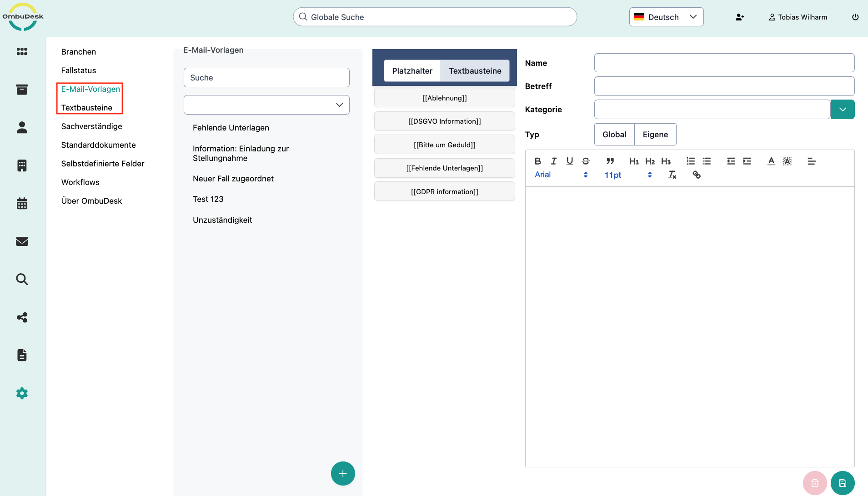Screen dimensions: 868x496
Task: Open Sachverständige settings menu item
Action: (91, 126)
